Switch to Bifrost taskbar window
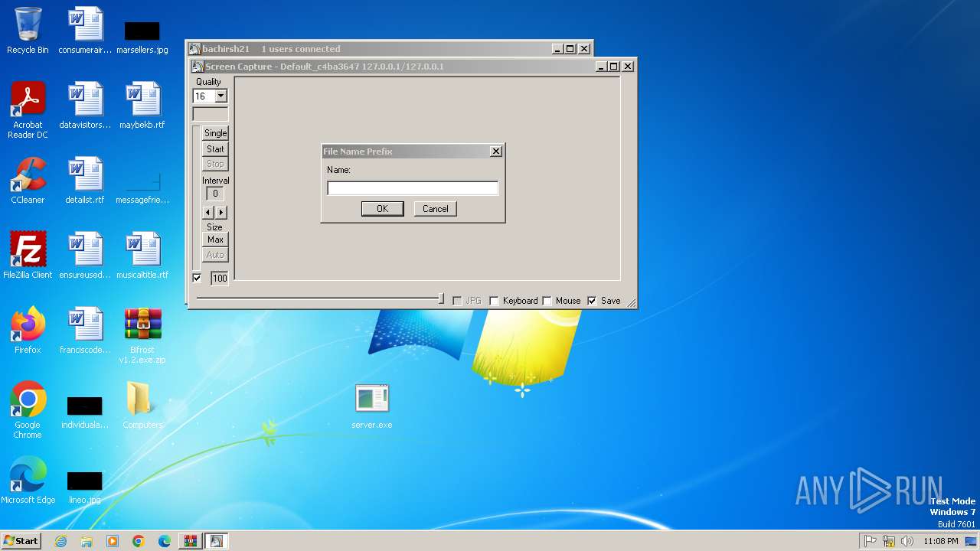The image size is (980, 551). coord(216,541)
